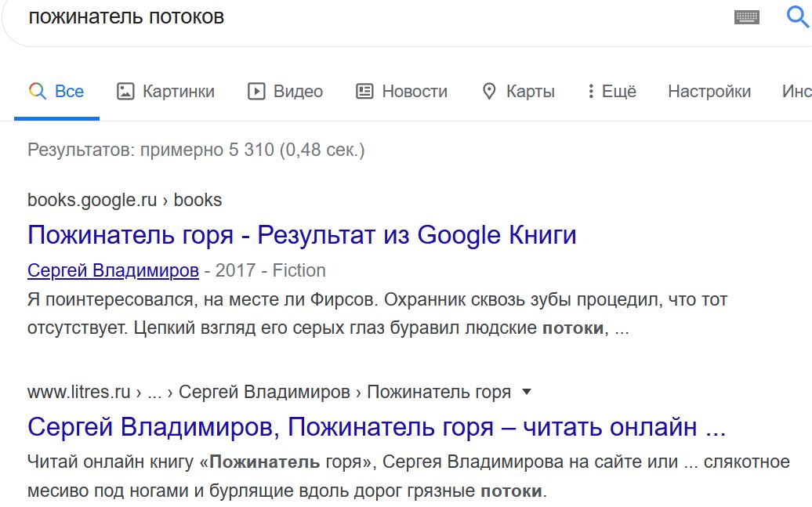This screenshot has height=507, width=812.
Task: Click the virtual keyboard icon
Action: (746, 17)
